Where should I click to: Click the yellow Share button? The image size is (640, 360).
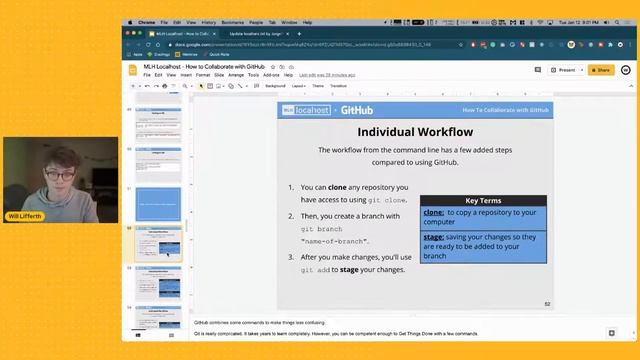point(601,70)
